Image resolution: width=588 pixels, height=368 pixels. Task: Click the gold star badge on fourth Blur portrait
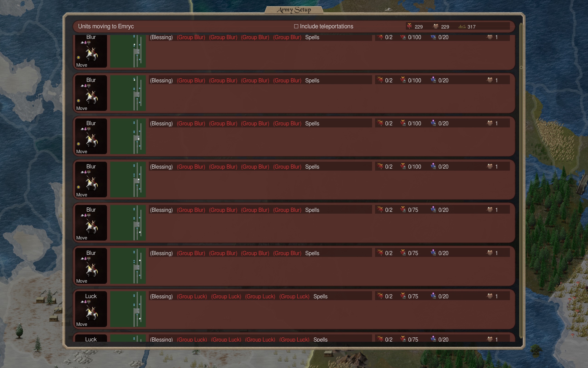coord(79,187)
